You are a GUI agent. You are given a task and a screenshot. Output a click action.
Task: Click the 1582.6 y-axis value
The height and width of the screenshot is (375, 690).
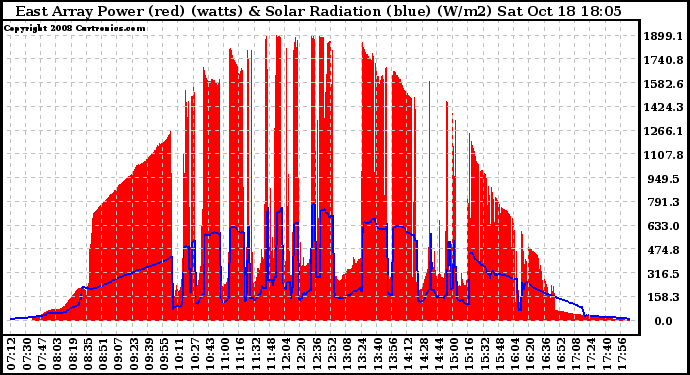click(663, 84)
